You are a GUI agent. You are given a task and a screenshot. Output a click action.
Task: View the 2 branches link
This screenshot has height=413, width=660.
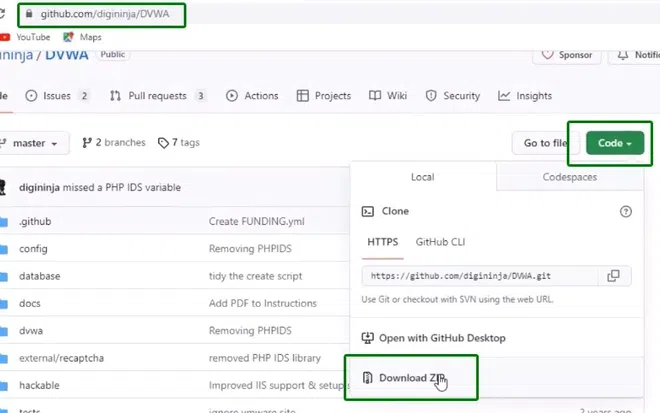pos(114,143)
